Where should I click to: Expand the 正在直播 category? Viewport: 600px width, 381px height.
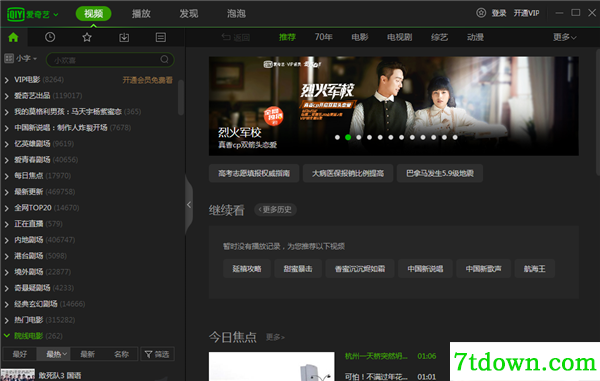[x=7, y=224]
